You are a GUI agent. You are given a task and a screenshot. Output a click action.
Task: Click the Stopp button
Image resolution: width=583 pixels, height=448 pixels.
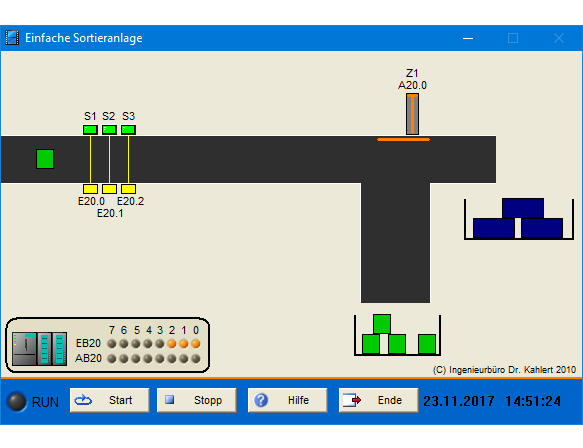click(197, 400)
